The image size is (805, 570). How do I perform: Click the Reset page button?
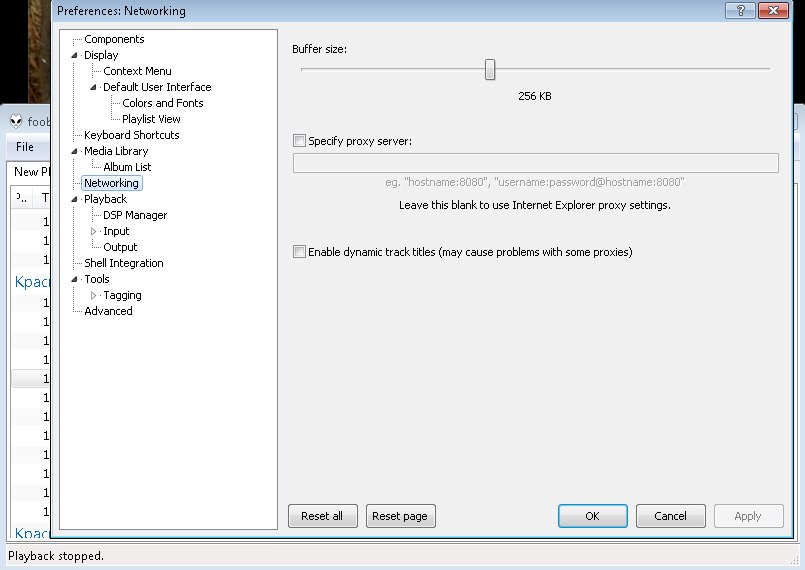click(400, 516)
